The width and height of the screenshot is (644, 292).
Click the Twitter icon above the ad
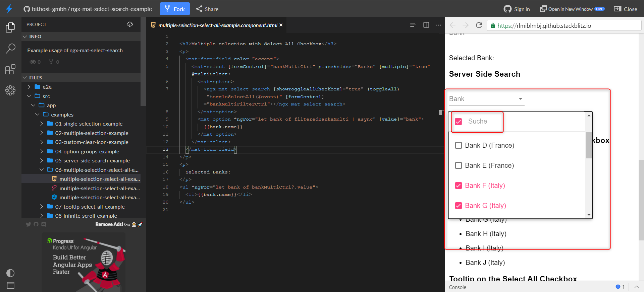pos(29,224)
